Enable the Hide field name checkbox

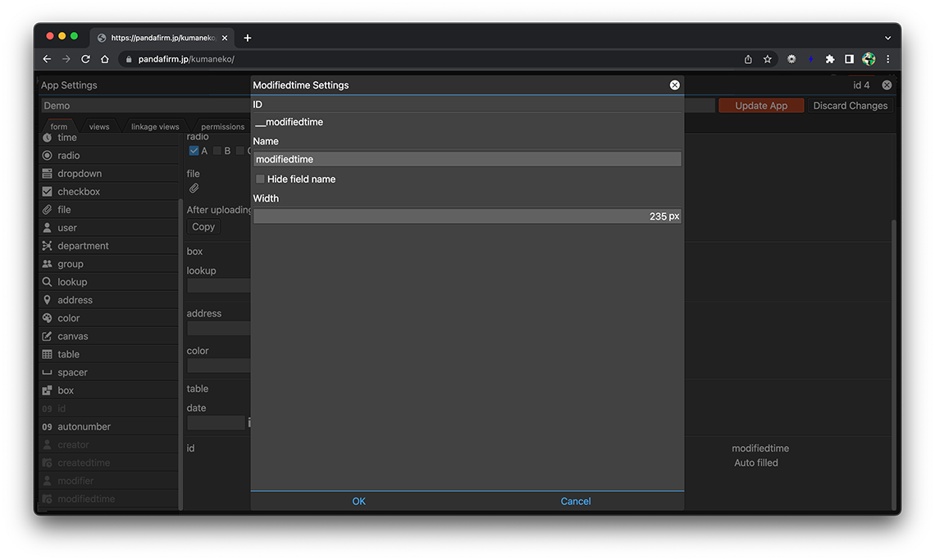tap(261, 179)
